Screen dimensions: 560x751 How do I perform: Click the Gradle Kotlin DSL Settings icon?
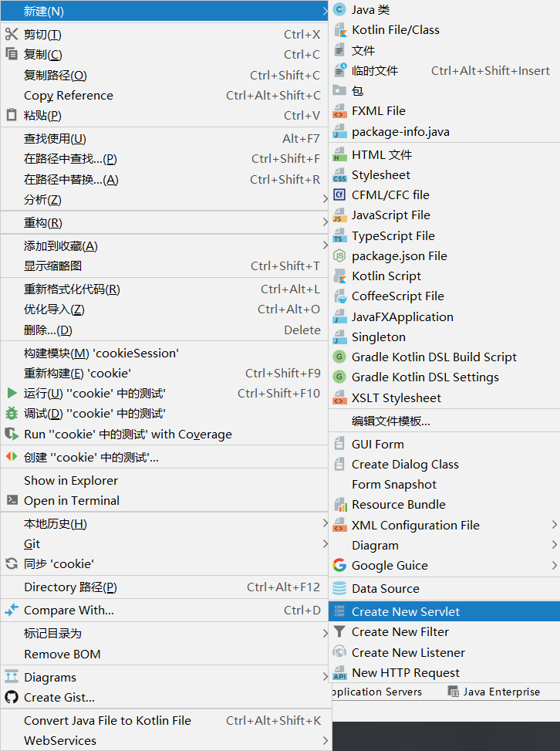point(339,377)
